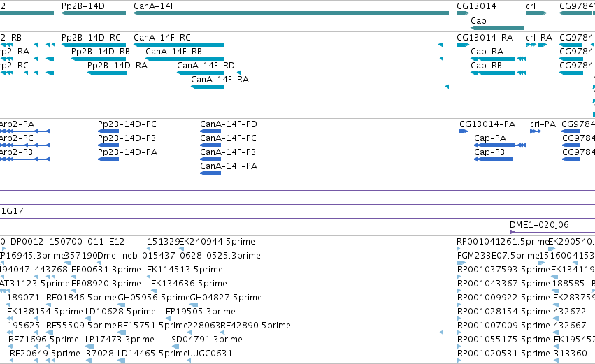
Task: Open CDS CanA-14F-PA
Action: [210, 173]
